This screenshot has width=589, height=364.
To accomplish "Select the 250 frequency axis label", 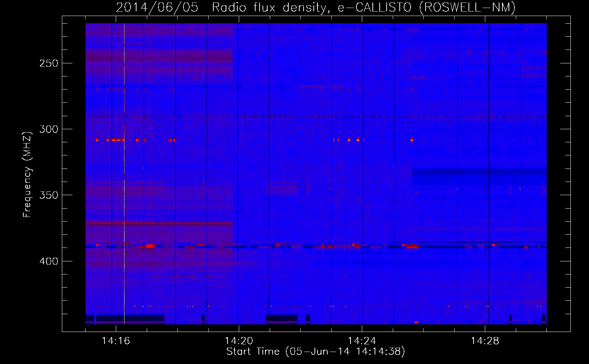I will click(48, 63).
